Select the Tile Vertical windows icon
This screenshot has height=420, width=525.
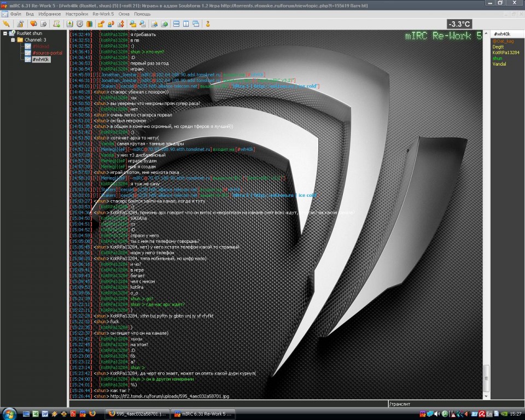pos(186,24)
